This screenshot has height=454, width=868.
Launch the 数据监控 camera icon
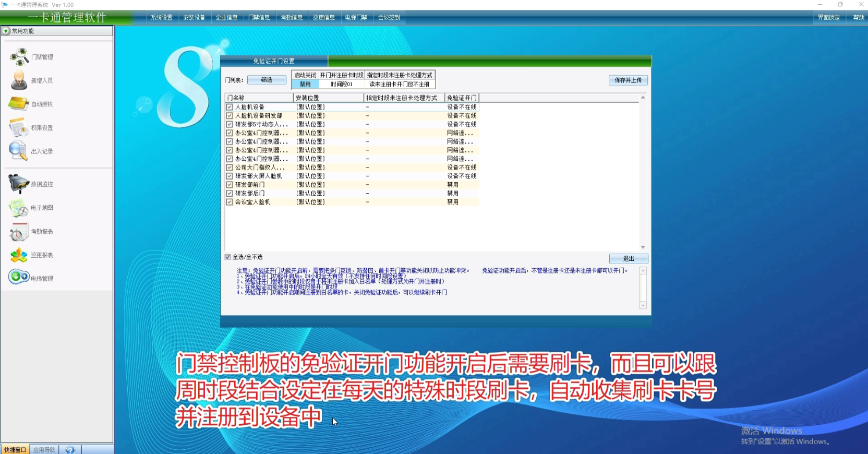[19, 184]
